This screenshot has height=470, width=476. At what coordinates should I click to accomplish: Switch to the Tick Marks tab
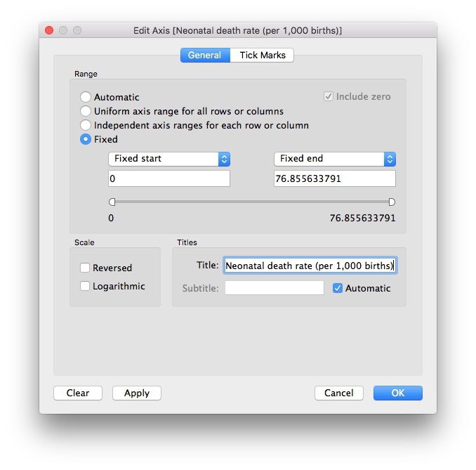tap(262, 55)
